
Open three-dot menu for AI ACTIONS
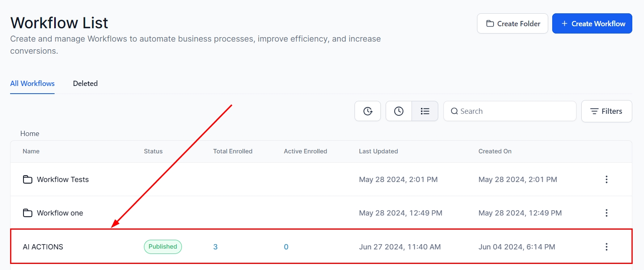[x=606, y=247]
